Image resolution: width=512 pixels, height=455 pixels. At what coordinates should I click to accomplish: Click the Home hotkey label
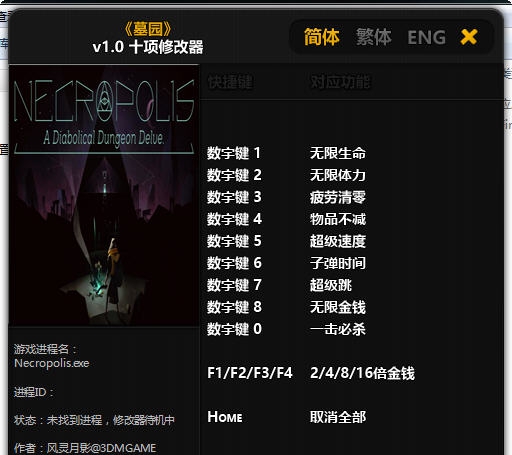click(225, 417)
